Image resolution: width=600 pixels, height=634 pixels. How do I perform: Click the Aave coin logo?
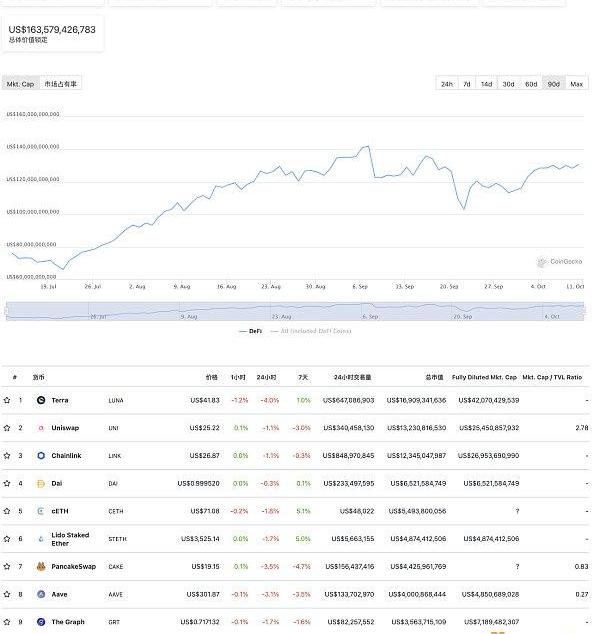click(x=41, y=594)
